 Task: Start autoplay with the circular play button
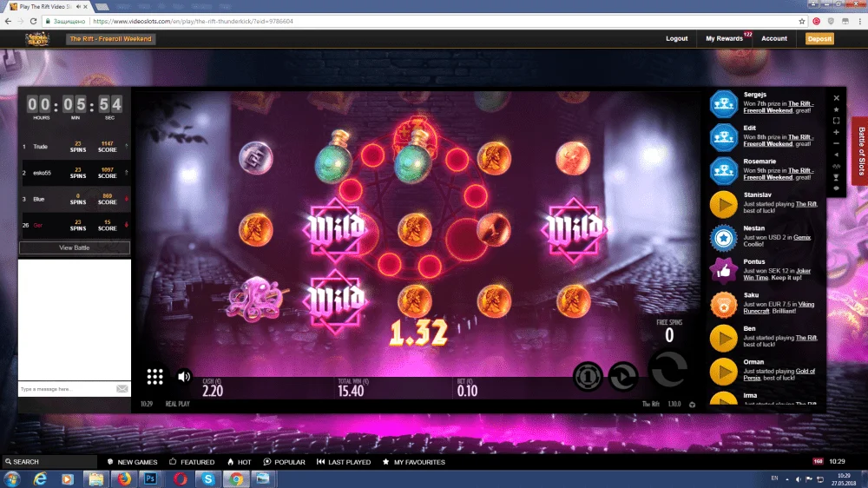(623, 377)
